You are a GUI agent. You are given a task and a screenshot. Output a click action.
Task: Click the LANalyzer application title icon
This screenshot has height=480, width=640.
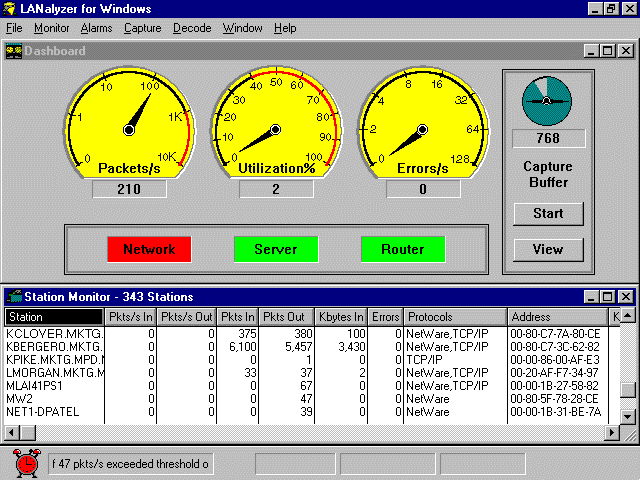tap(9, 9)
